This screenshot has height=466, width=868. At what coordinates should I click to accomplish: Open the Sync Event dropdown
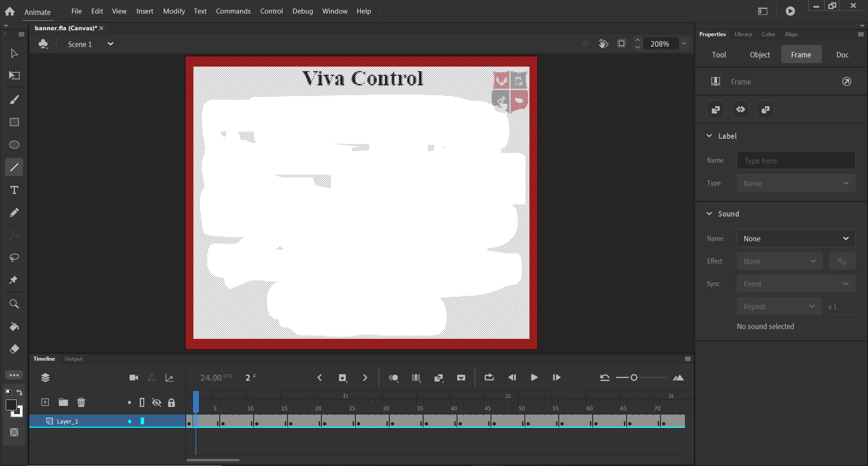click(x=796, y=284)
